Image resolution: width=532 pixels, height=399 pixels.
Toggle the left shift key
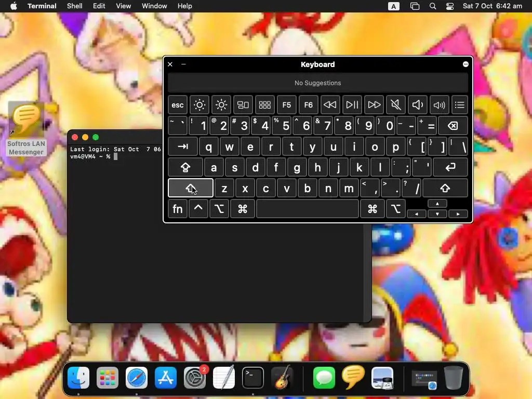[191, 188]
